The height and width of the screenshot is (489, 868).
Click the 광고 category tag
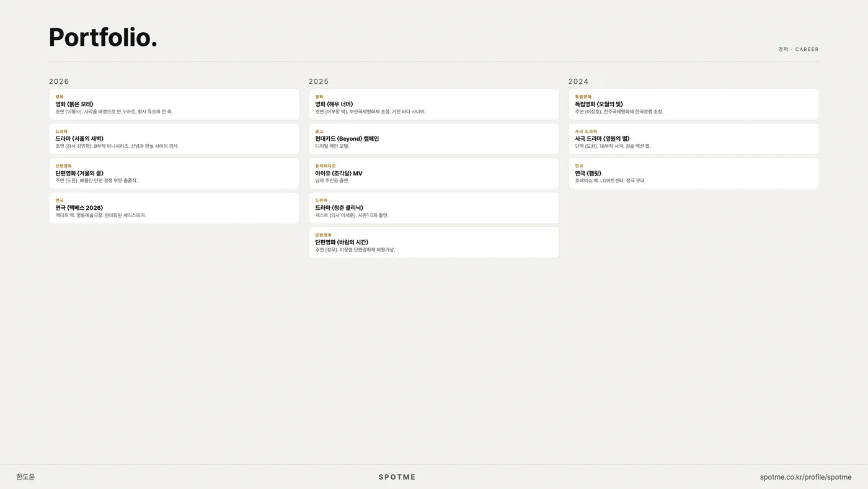coord(319,132)
